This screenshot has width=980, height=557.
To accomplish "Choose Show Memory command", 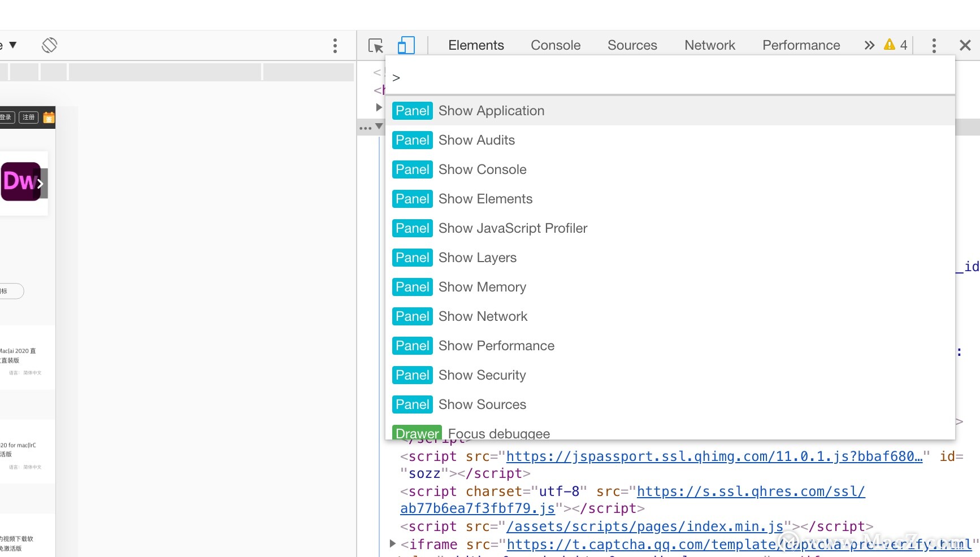I will point(670,287).
